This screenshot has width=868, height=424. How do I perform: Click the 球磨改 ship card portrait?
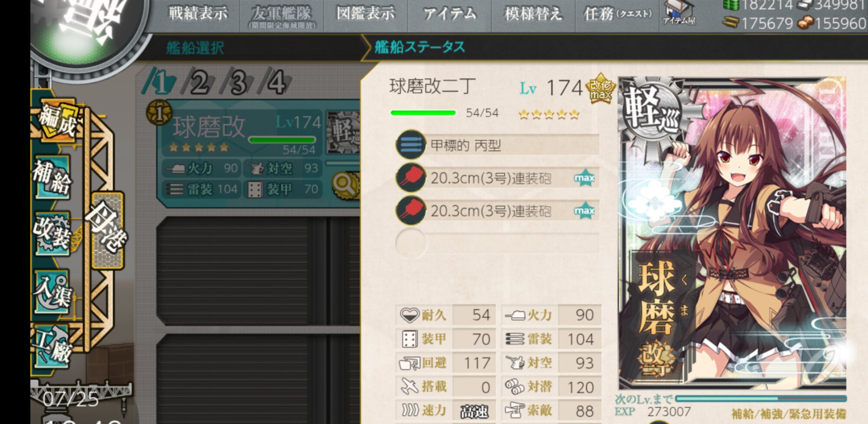pyautogui.click(x=733, y=233)
